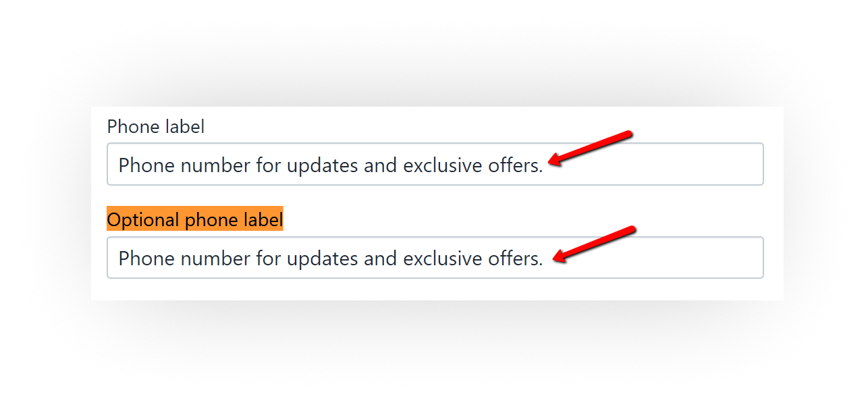Viewport: 868px width, 405px height.
Task: Click the red arrow pointing at the bottom field
Action: click(594, 242)
